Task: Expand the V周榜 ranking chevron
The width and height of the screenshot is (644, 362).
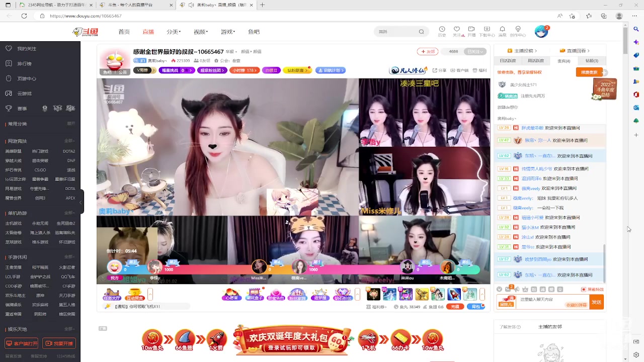Action: click(x=153, y=70)
